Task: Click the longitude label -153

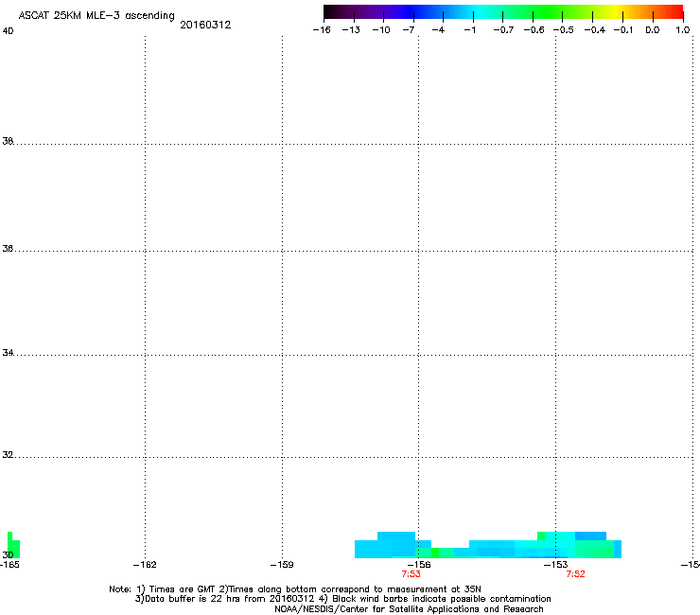Action: pos(555,565)
